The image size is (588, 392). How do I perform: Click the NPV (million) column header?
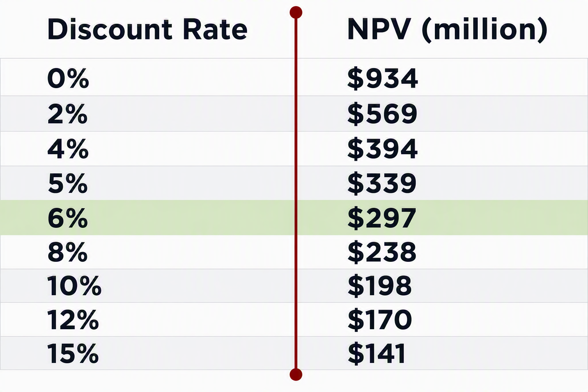point(447,30)
